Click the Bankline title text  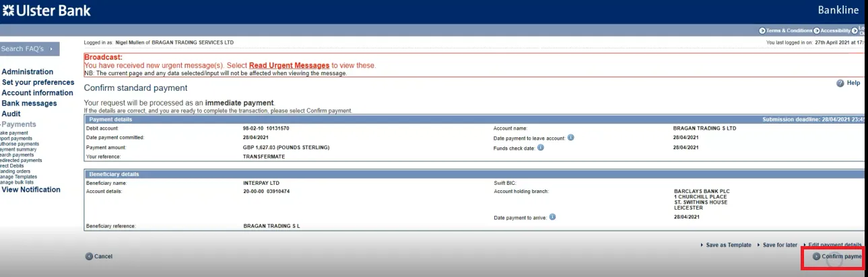click(838, 10)
